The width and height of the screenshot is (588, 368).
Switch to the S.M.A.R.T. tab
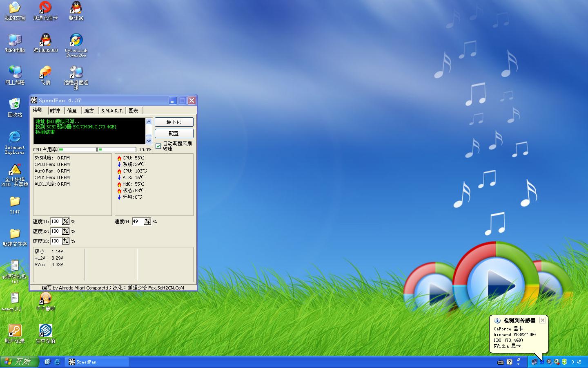click(112, 111)
